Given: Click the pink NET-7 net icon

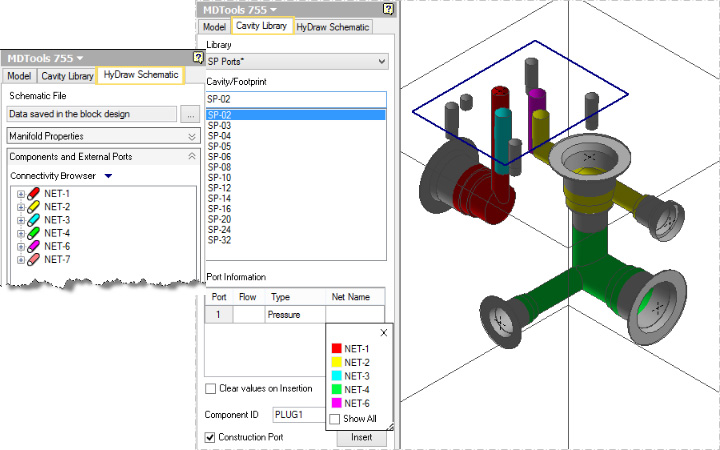Looking at the screenshot, I should pos(33,259).
